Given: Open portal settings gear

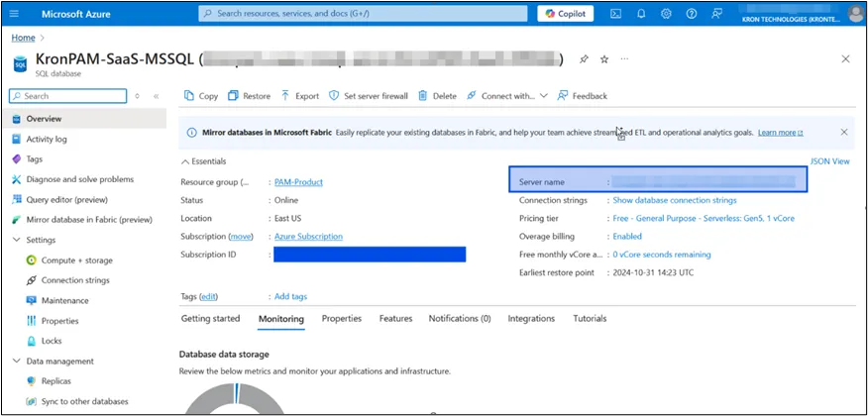Looking at the screenshot, I should click(x=667, y=14).
